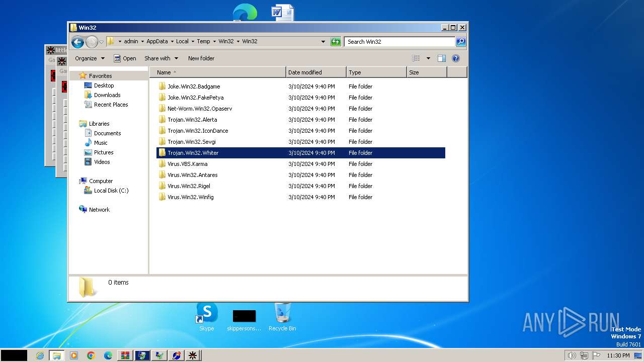Click Windows Media Player taskbar icon
Image resolution: width=644 pixels, height=362 pixels.
click(x=74, y=355)
